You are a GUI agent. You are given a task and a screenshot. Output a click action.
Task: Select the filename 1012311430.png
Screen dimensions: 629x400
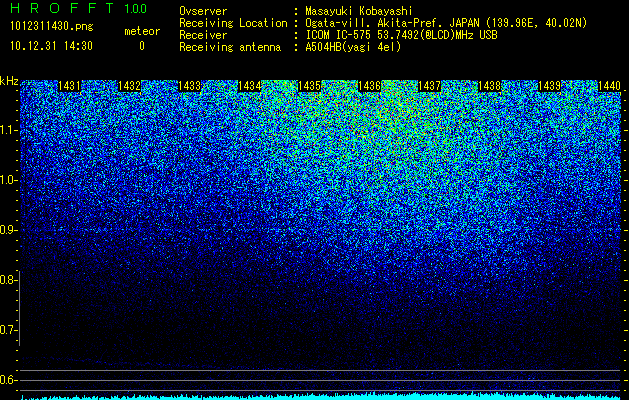click(x=52, y=26)
